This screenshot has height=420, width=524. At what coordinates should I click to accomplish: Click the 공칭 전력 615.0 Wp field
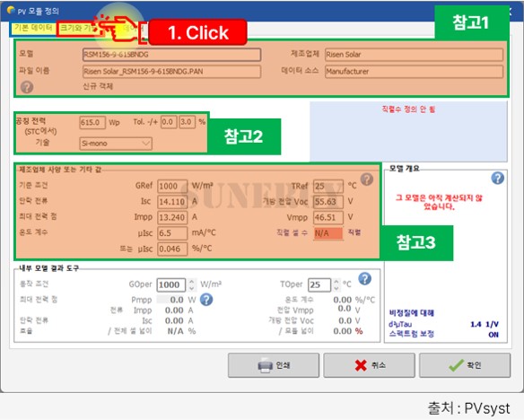[x=92, y=122]
